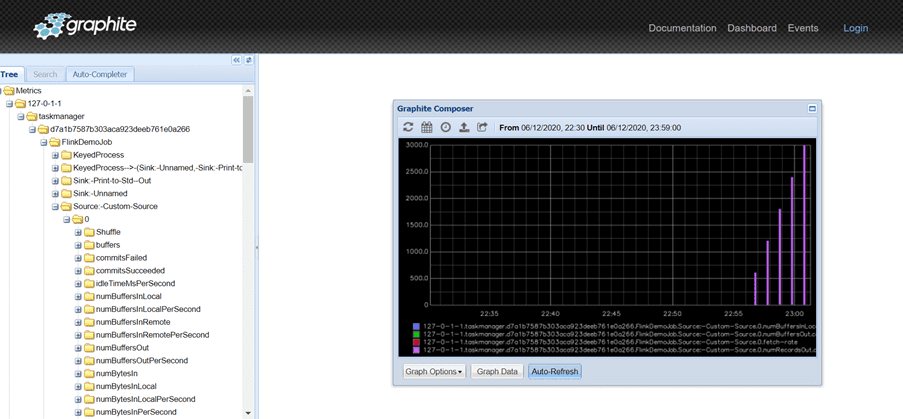Screen dimensions: 903x419
Task: Click the Sink:-Unnamed folder icon
Action: (x=66, y=193)
